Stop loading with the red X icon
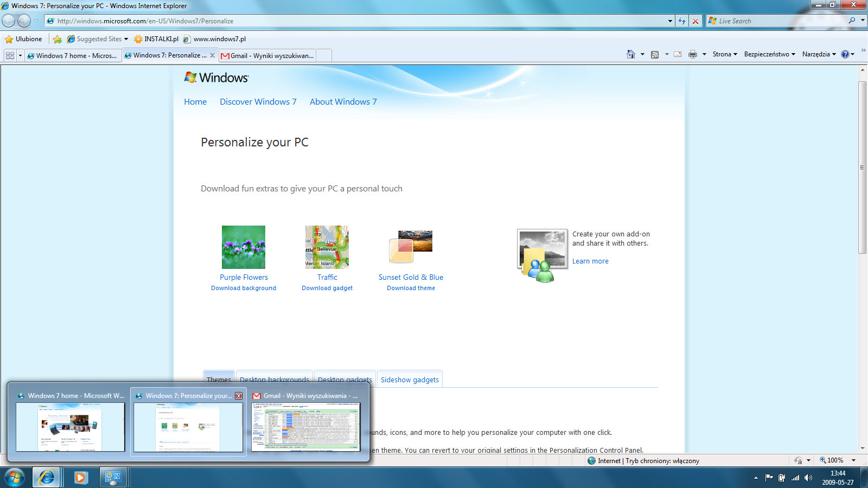The image size is (868, 488). coord(695,21)
